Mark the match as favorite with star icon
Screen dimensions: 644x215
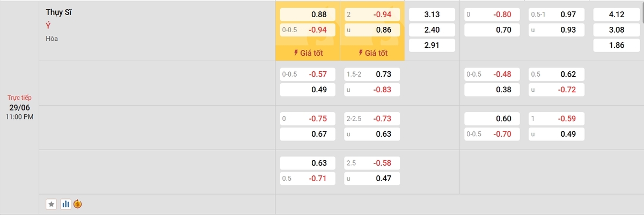tap(52, 204)
